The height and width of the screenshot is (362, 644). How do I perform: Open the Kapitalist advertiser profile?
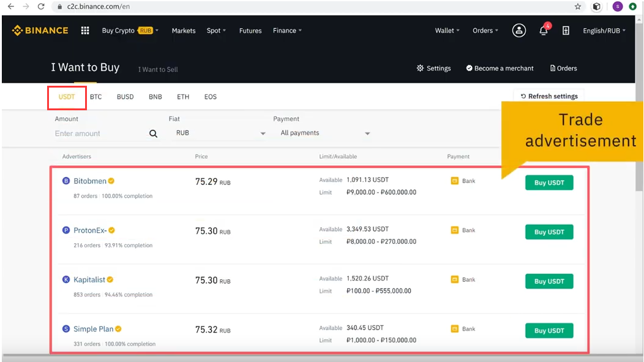click(x=89, y=280)
